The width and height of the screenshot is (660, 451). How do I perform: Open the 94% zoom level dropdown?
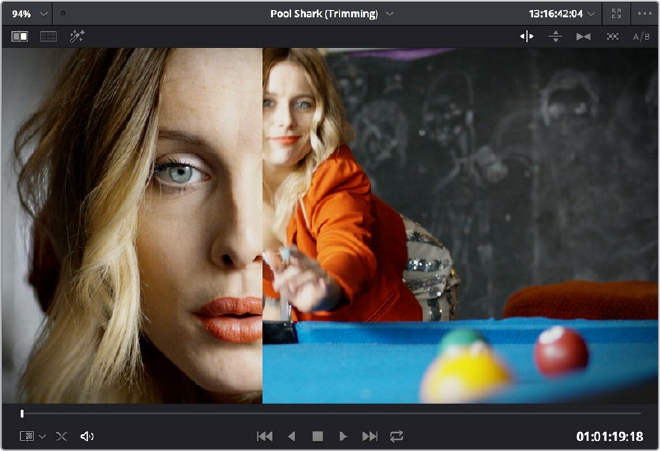click(x=44, y=14)
